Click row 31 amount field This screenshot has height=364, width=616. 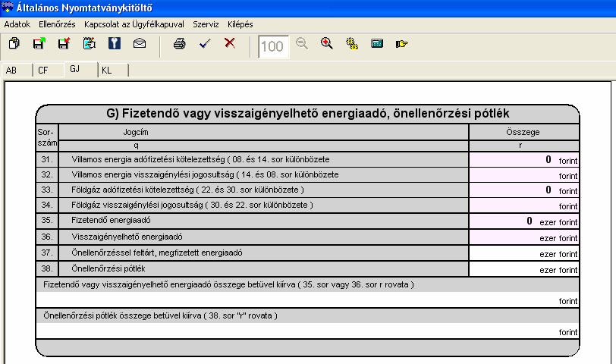pyautogui.click(x=523, y=160)
